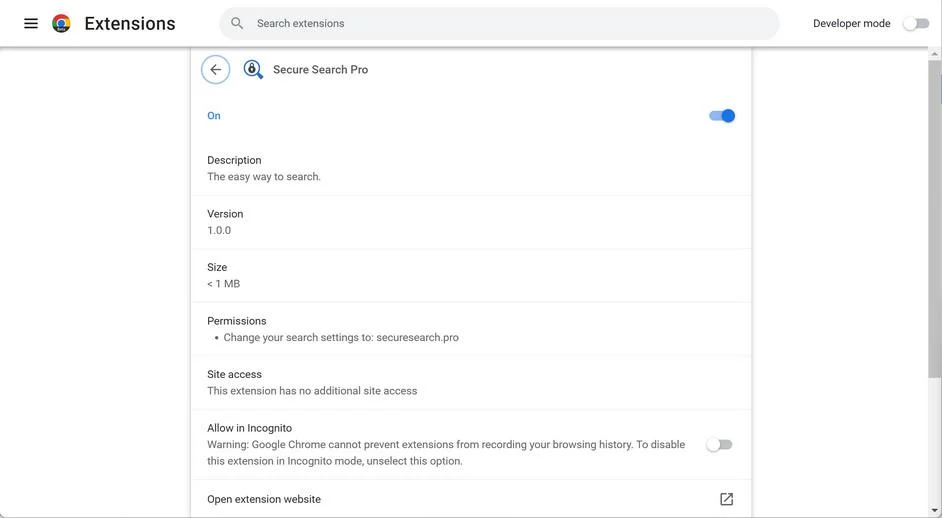Viewport: 942px width, 518px height.
Task: Select 'This extension has no additional site access'
Action: [312, 391]
